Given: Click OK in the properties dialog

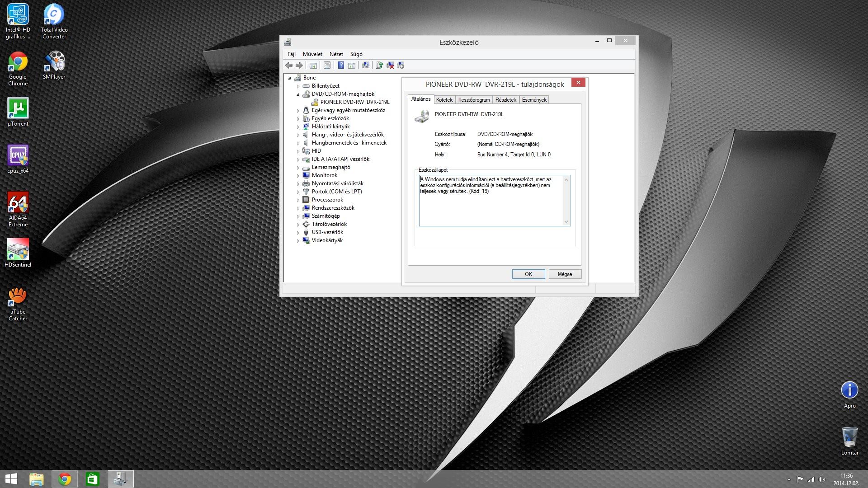Looking at the screenshot, I should pos(528,274).
